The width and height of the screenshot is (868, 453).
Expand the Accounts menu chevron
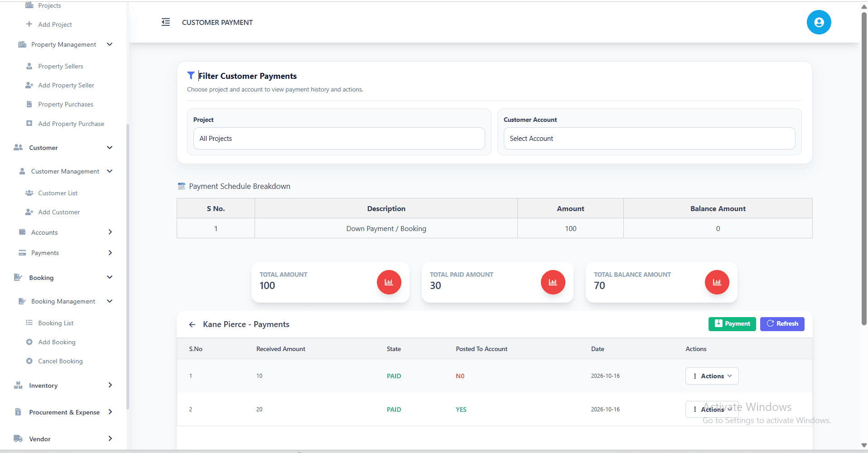click(x=110, y=232)
